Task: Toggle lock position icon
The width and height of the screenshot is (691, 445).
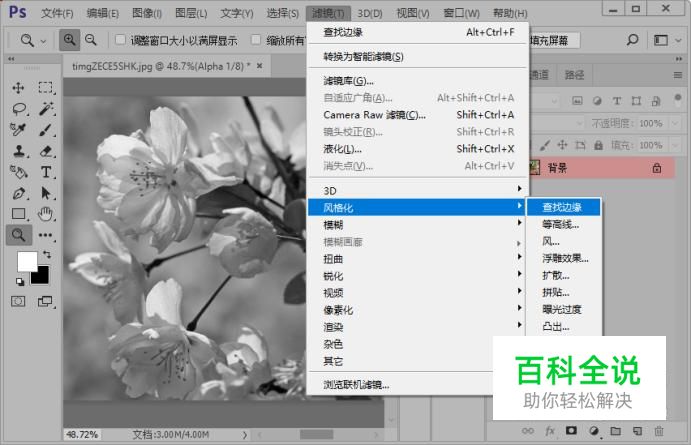Action: (562, 145)
